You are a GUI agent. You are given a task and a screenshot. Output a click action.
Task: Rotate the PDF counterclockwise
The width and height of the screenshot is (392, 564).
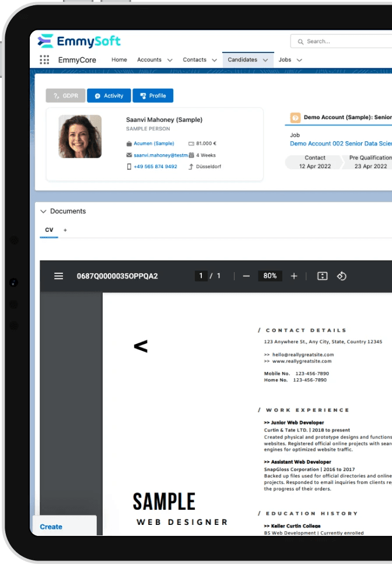(x=341, y=276)
